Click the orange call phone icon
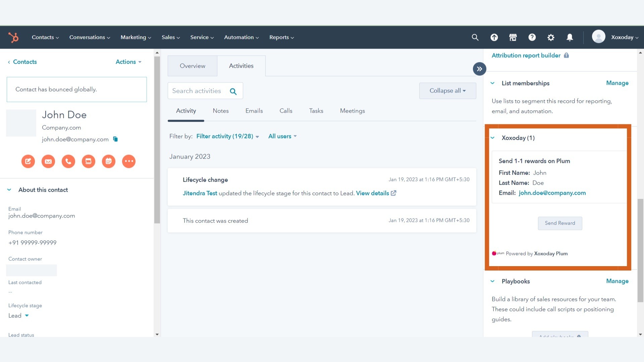This screenshot has height=362, width=644. click(68, 161)
